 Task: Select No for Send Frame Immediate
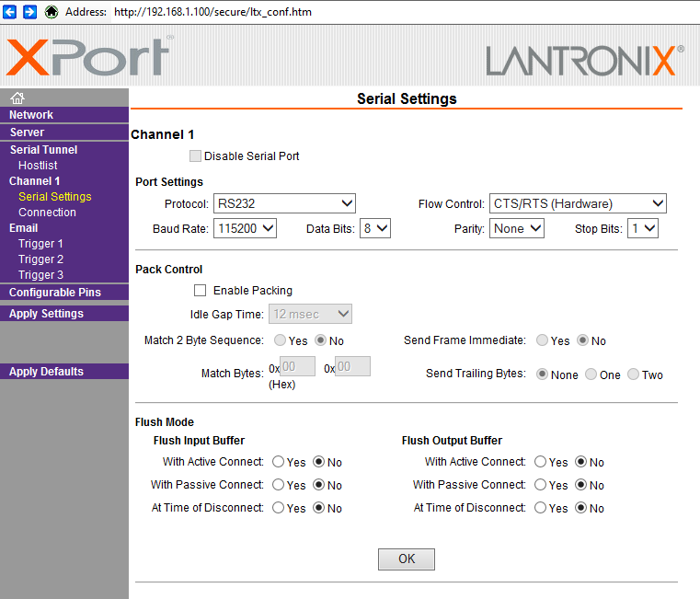pos(582,340)
